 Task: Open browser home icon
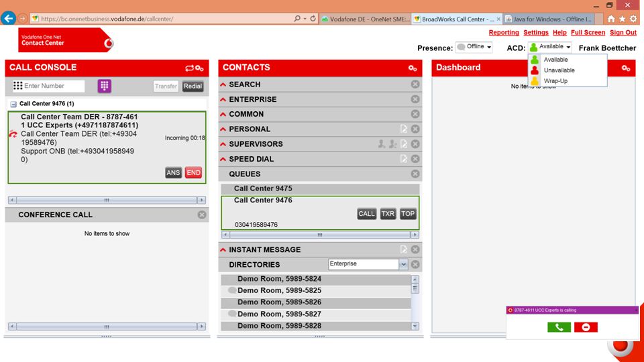coord(611,19)
